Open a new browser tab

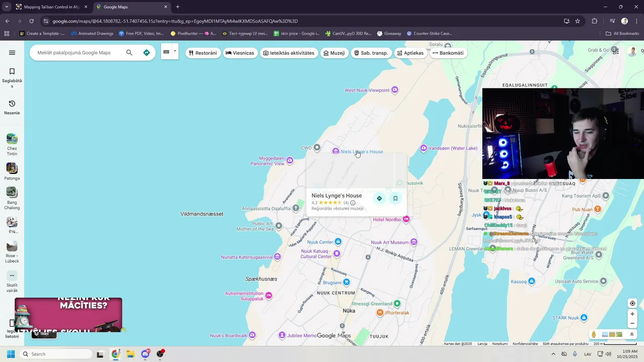point(178,7)
